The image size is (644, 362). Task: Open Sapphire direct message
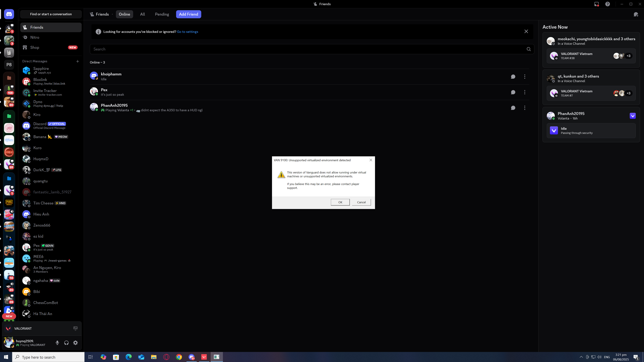click(x=51, y=70)
